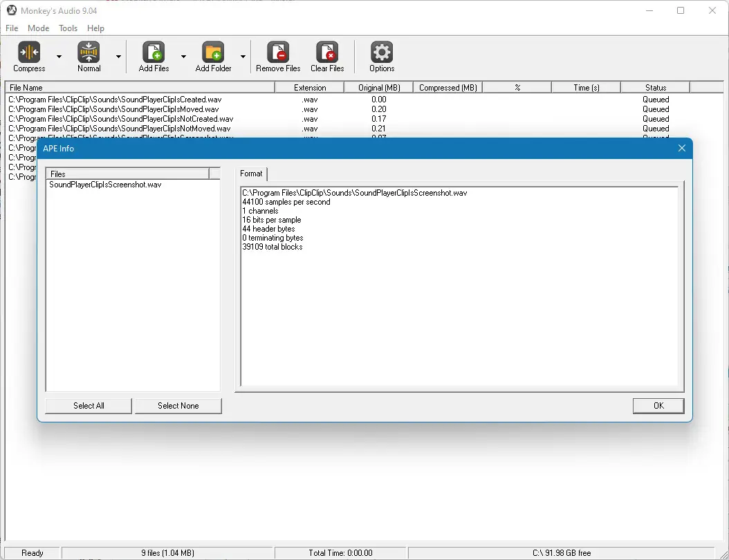The image size is (729, 560).
Task: Click the 39109 total blocks line
Action: click(x=273, y=247)
